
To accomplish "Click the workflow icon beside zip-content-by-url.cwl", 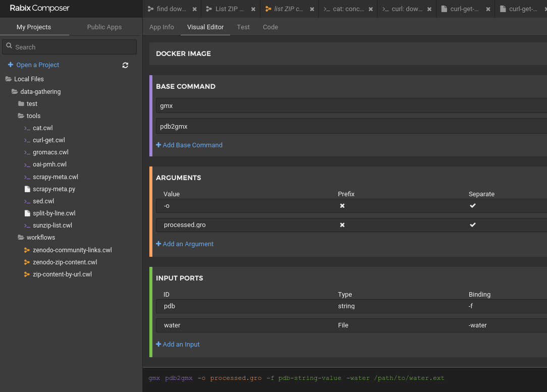I will (27, 274).
